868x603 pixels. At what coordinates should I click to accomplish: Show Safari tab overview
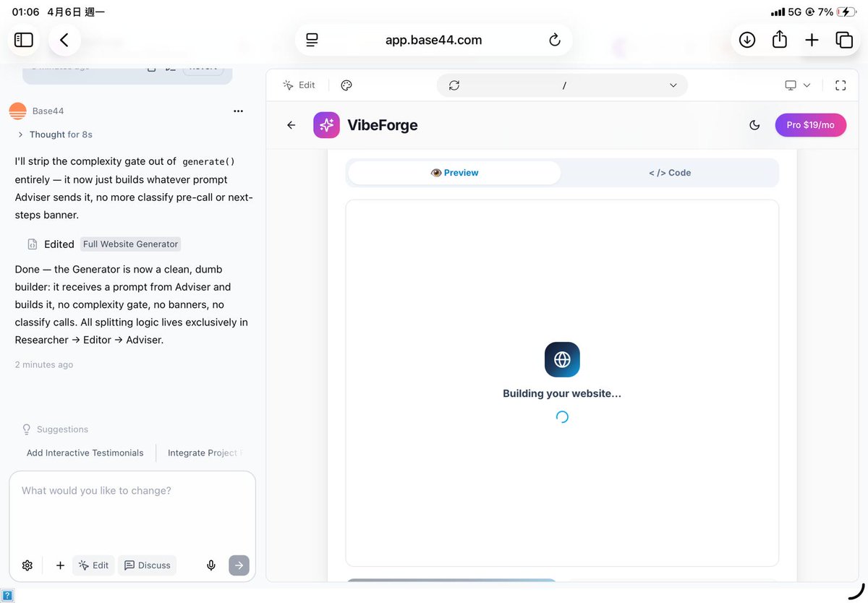click(843, 40)
